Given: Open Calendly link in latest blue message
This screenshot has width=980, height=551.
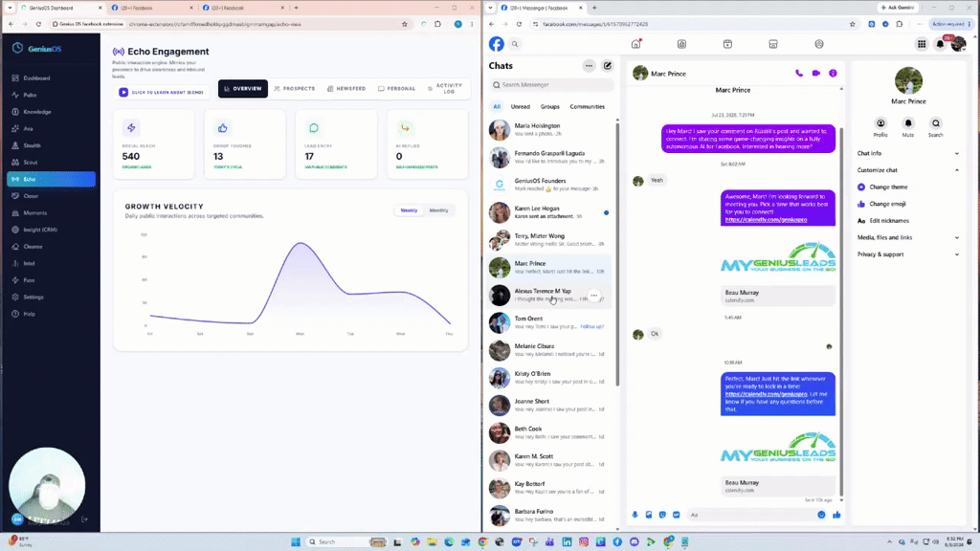Looking at the screenshot, I should [767, 394].
